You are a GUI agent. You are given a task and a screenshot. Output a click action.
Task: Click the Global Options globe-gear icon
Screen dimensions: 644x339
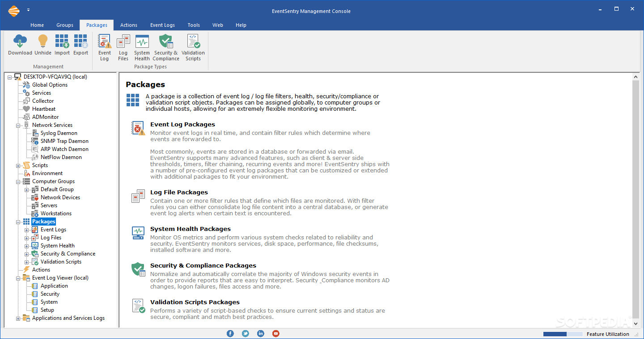[x=26, y=85]
